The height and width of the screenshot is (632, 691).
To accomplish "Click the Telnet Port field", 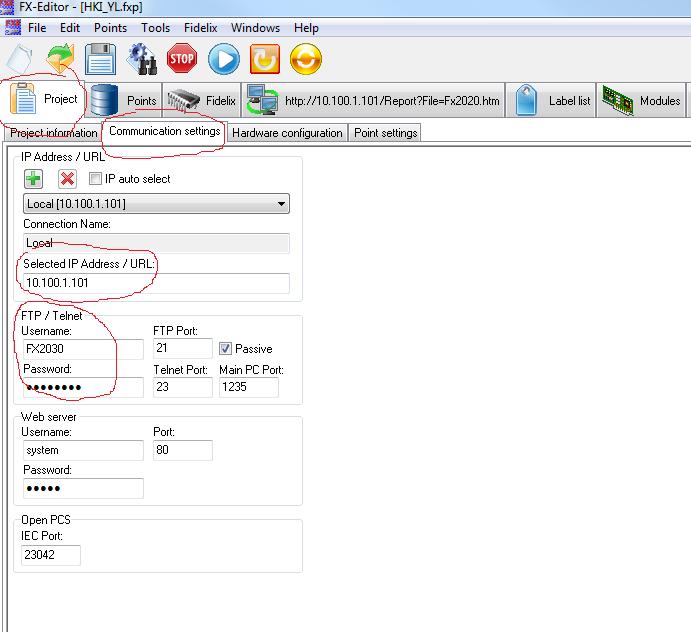I will (183, 387).
